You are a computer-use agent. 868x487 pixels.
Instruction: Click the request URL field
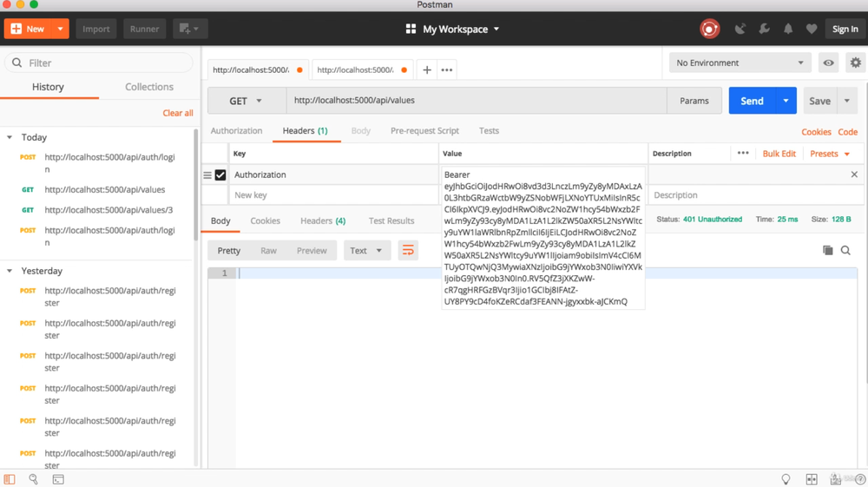click(476, 101)
